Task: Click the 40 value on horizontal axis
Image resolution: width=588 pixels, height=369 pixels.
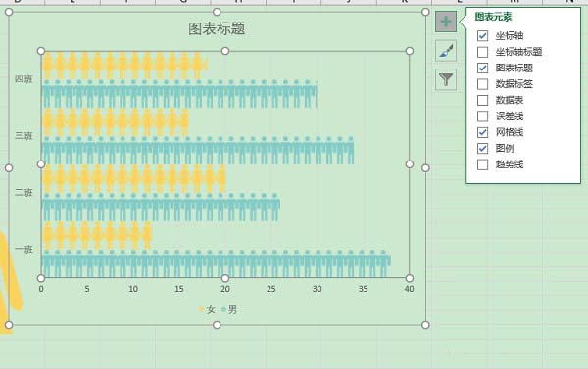Action: coord(409,289)
